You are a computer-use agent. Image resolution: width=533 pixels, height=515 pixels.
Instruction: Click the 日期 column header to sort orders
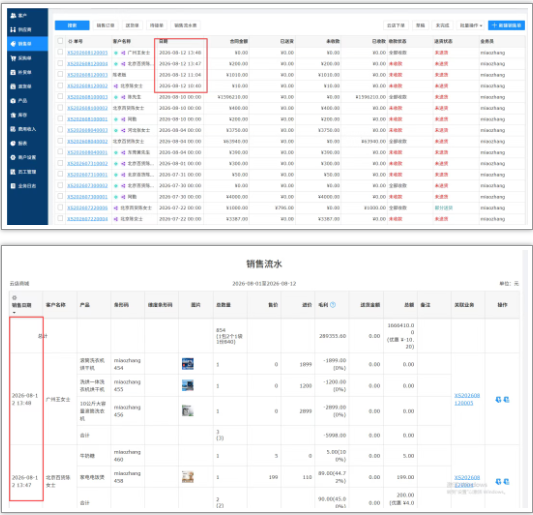(x=164, y=41)
